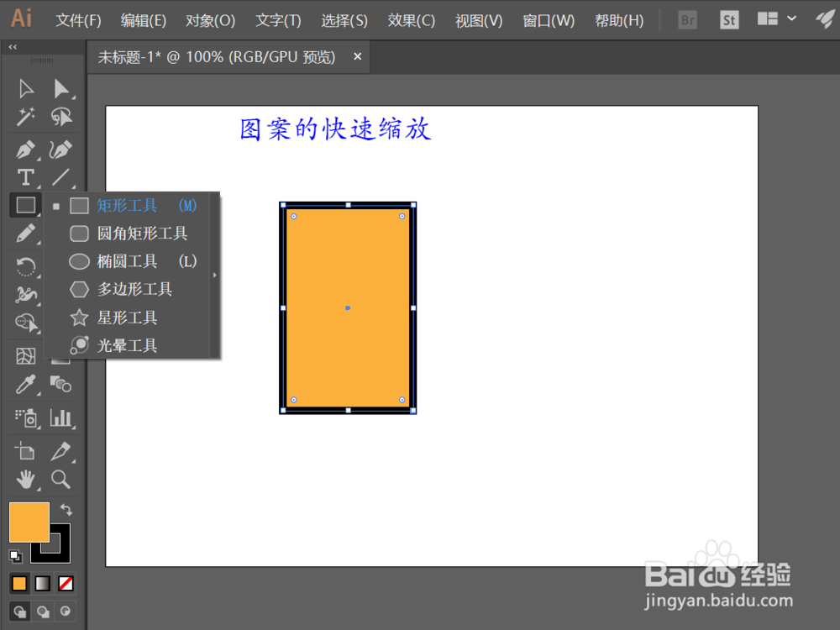Image resolution: width=840 pixels, height=630 pixels.
Task: Apply solid Color mode button
Action: 19,584
